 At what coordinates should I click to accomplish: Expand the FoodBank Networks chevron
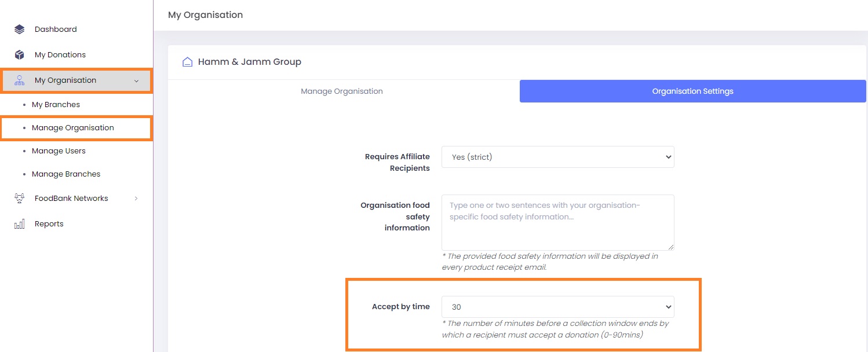[137, 199]
